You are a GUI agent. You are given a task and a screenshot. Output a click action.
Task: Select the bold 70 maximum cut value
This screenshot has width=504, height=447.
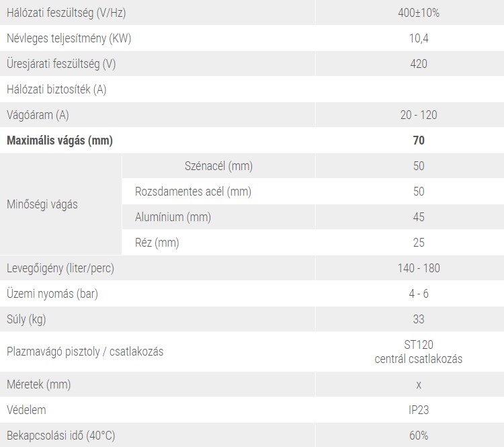coord(419,140)
